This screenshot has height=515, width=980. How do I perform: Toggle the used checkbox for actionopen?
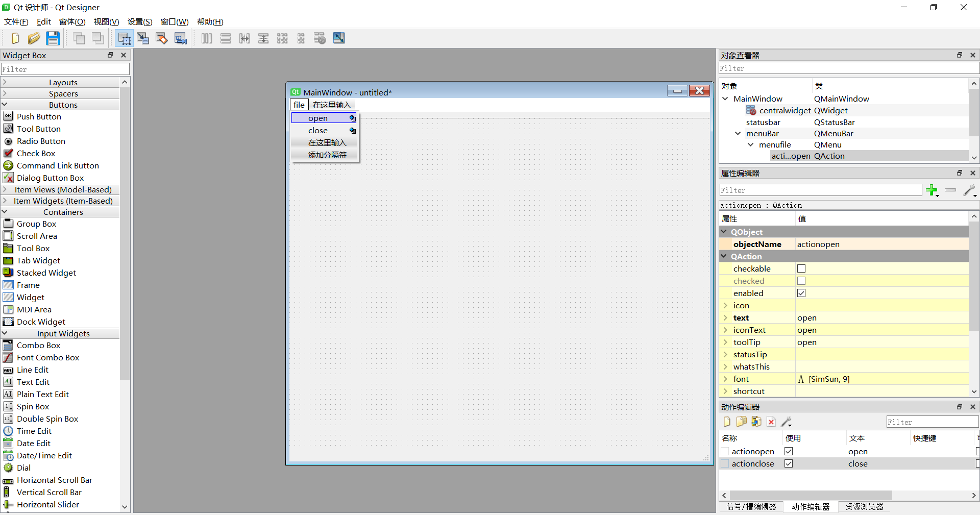click(789, 451)
